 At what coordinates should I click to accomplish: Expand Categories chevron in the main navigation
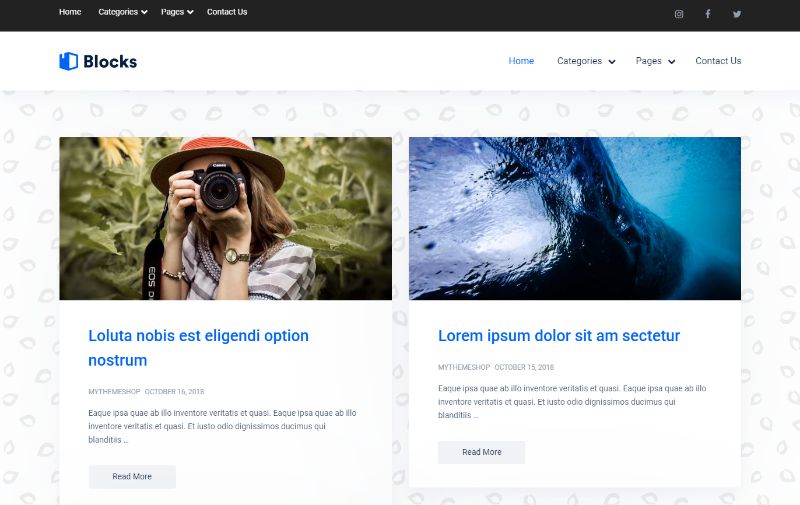tap(612, 62)
